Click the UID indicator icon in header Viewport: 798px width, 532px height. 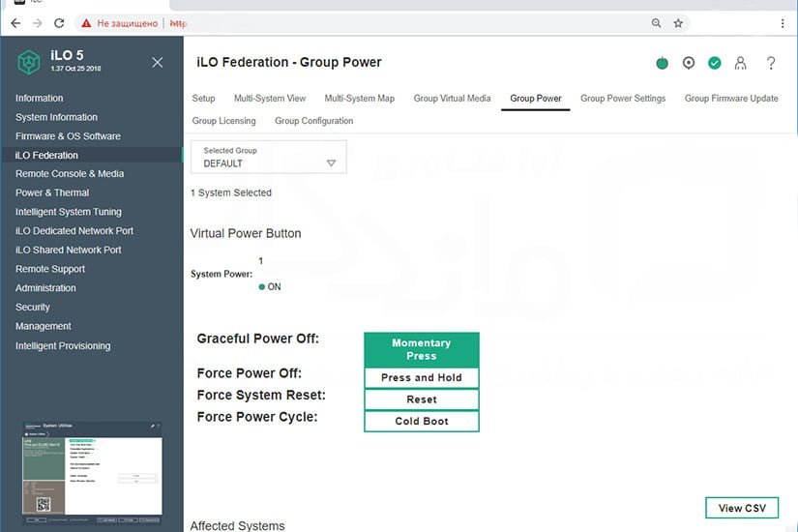(x=689, y=63)
